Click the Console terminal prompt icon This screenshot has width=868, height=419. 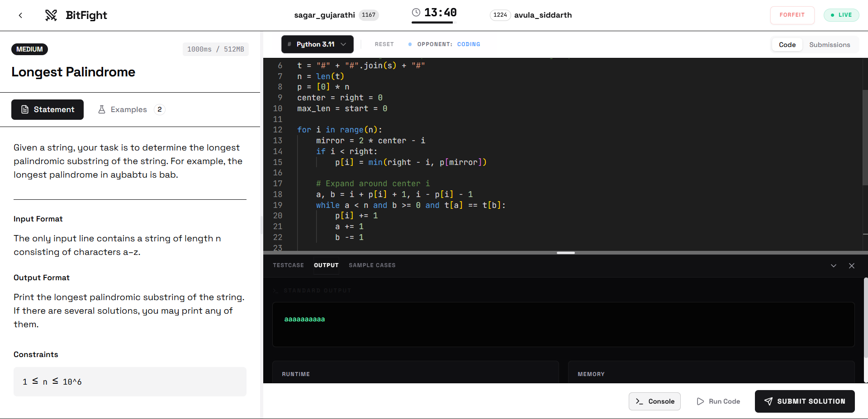tap(640, 401)
